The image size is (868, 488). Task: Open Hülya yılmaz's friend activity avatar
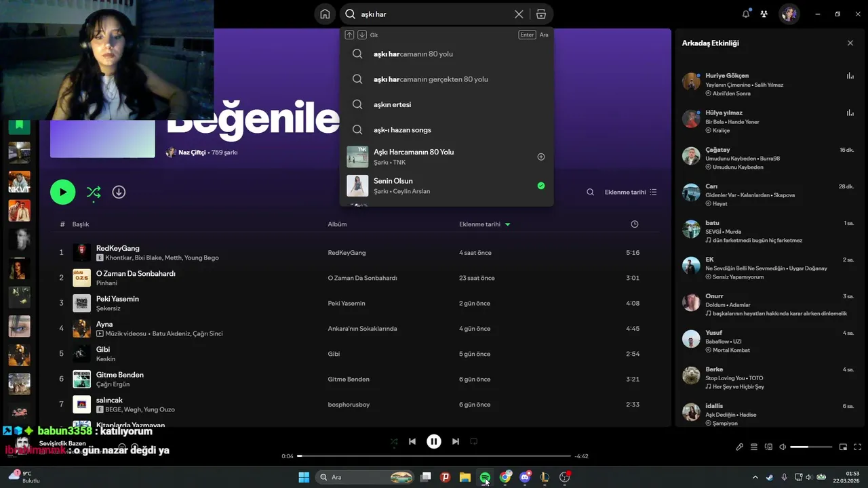691,119
